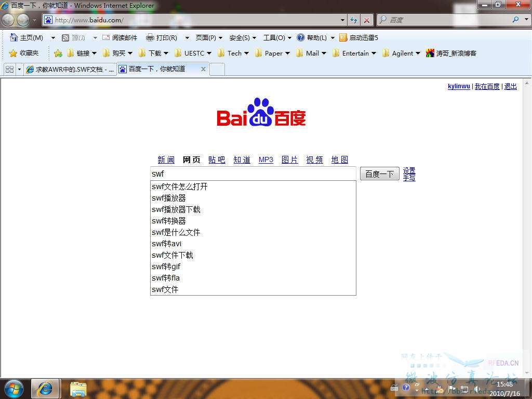
Task: Click the red stop loading X icon
Action: click(367, 20)
